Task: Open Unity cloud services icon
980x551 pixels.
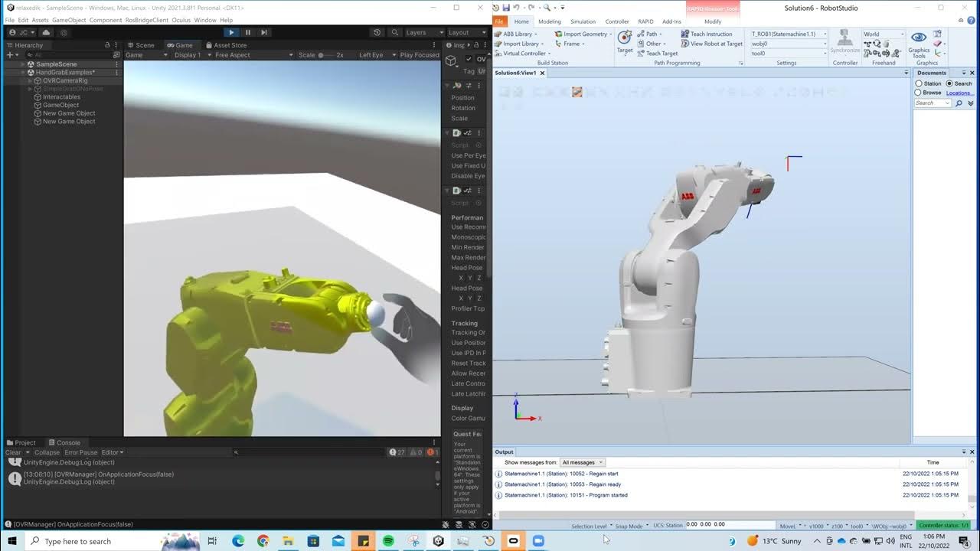Action: pyautogui.click(x=46, y=32)
